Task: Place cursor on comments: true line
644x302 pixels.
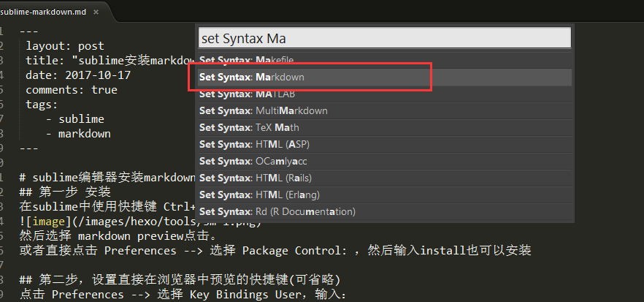Action: pyautogui.click(x=72, y=90)
